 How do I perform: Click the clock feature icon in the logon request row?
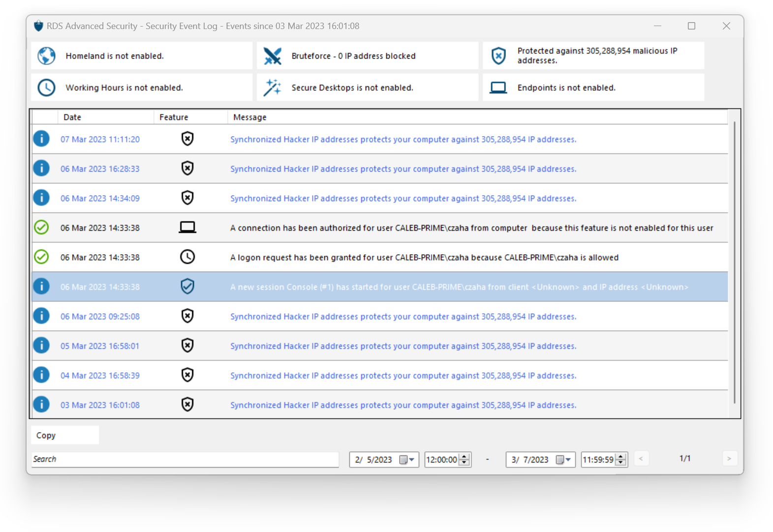click(x=187, y=257)
